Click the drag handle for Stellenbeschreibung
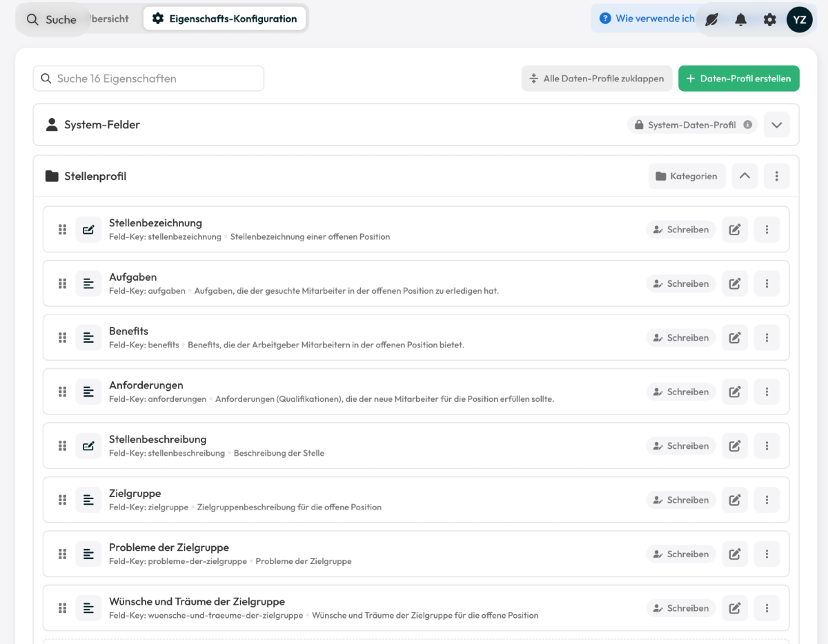 click(62, 446)
